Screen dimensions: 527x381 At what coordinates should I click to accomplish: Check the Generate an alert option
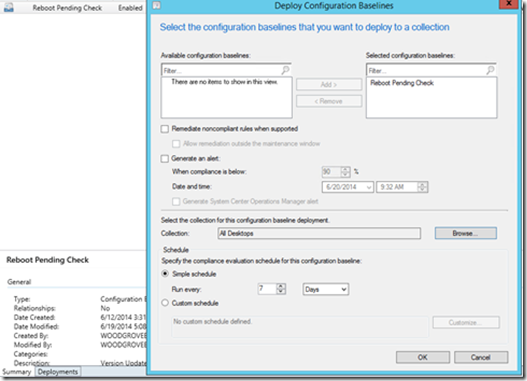click(x=165, y=159)
